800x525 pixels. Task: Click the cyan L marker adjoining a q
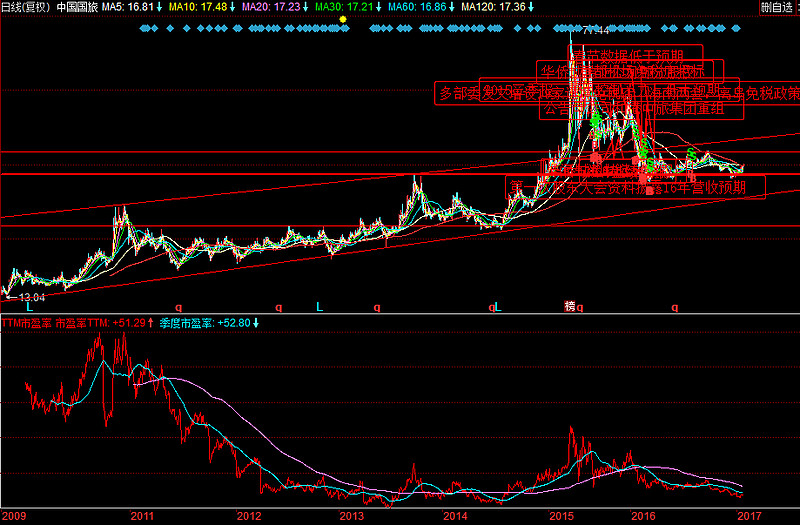[498, 307]
